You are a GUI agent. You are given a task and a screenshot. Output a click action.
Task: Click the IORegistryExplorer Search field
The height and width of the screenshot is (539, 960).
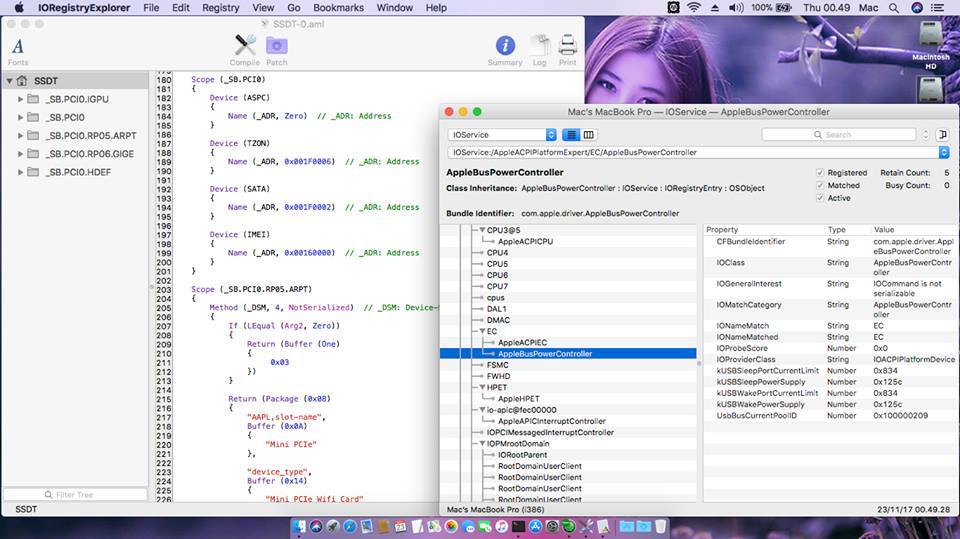tap(839, 135)
